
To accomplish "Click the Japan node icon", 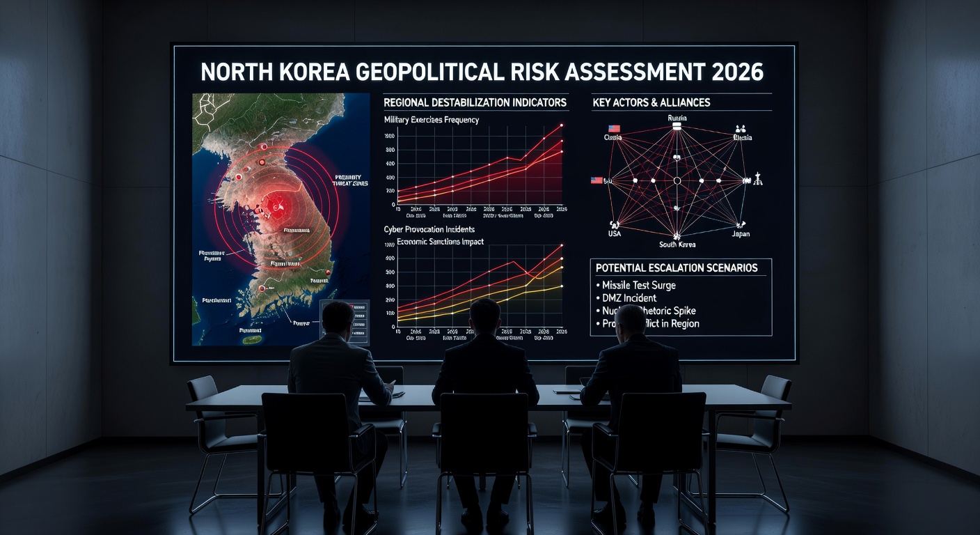I will tap(741, 226).
